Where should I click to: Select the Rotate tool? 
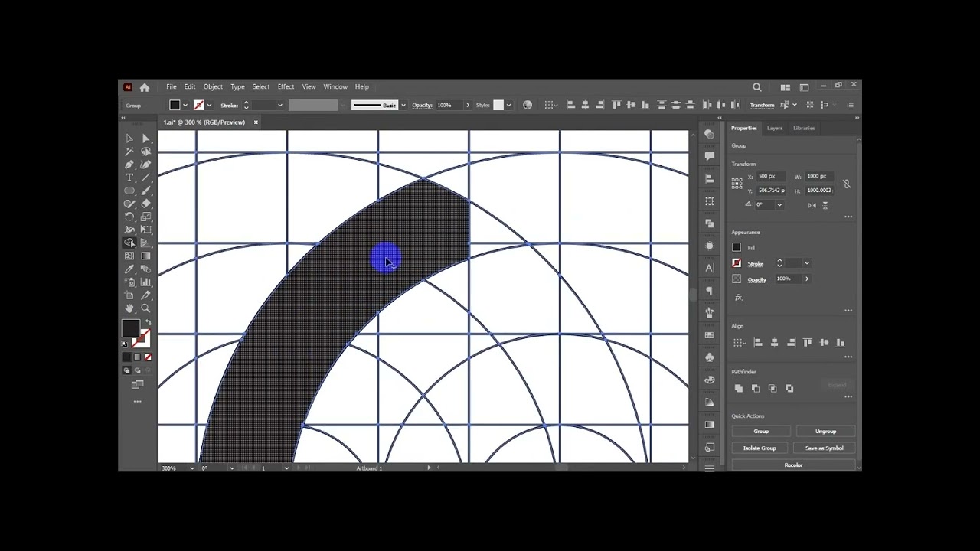[x=129, y=217]
